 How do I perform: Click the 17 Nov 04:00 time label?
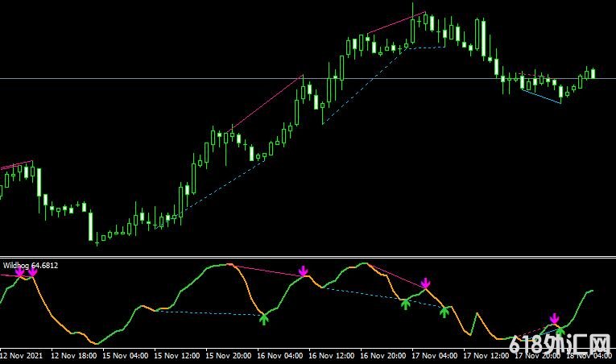point(434,356)
